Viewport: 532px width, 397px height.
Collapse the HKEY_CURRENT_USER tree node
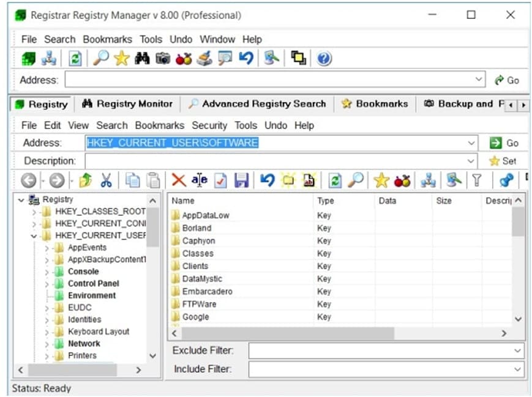[34, 236]
